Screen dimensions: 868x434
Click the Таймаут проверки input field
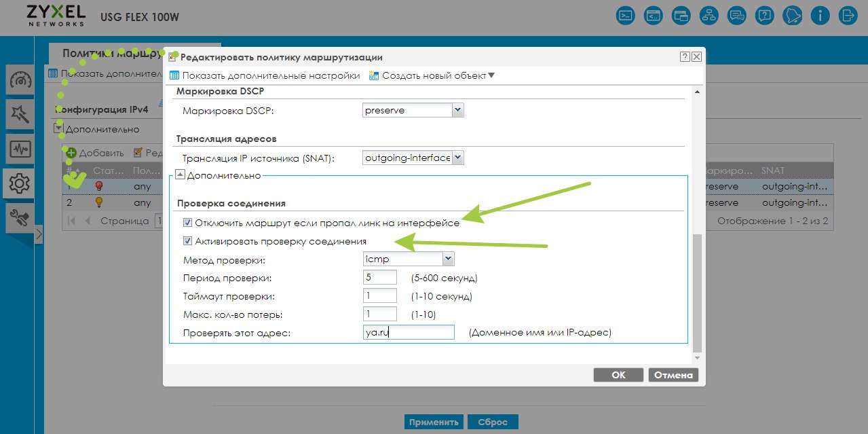point(380,296)
